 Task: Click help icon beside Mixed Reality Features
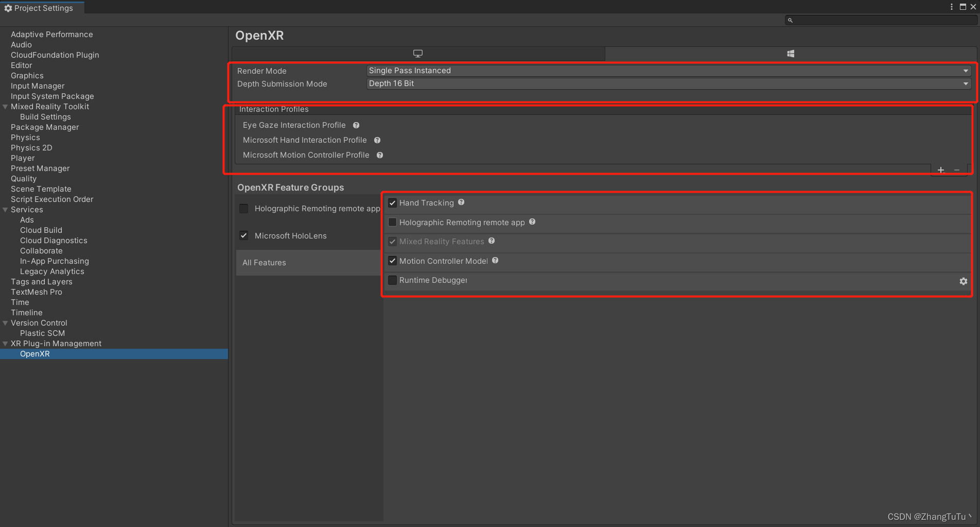pyautogui.click(x=491, y=241)
